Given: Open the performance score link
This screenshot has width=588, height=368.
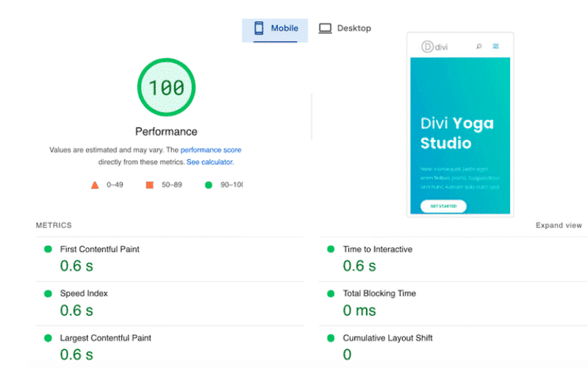Looking at the screenshot, I should 211,150.
